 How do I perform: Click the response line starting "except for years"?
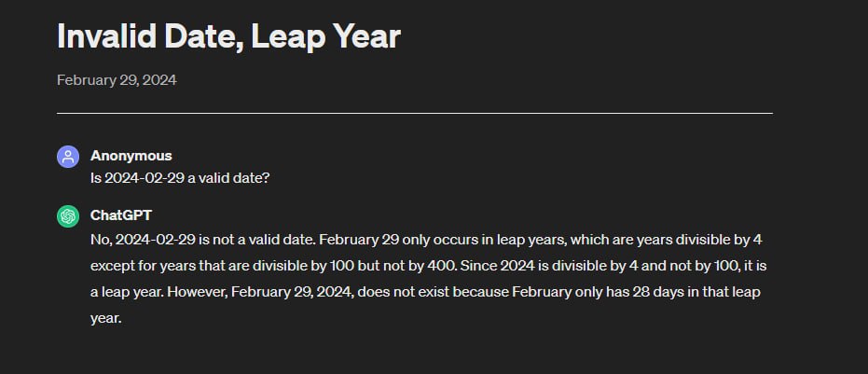(428, 266)
